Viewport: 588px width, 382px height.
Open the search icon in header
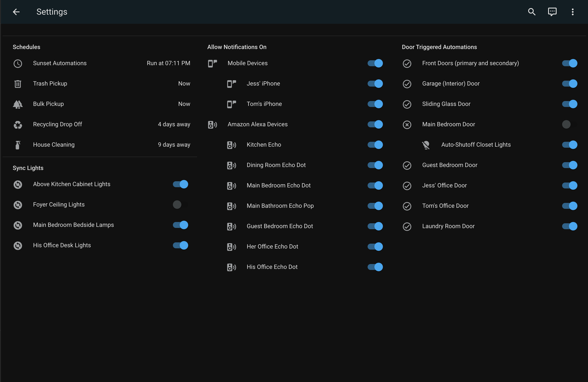pos(532,12)
